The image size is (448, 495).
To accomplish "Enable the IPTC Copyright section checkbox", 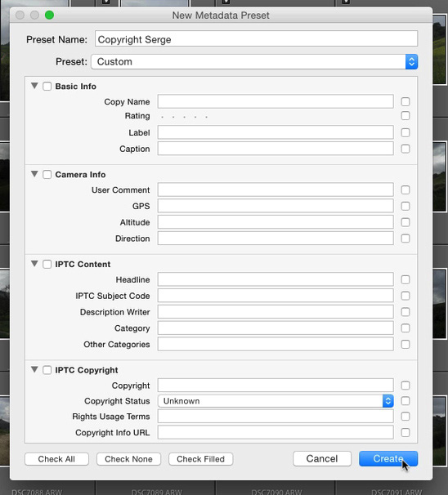I will [47, 370].
